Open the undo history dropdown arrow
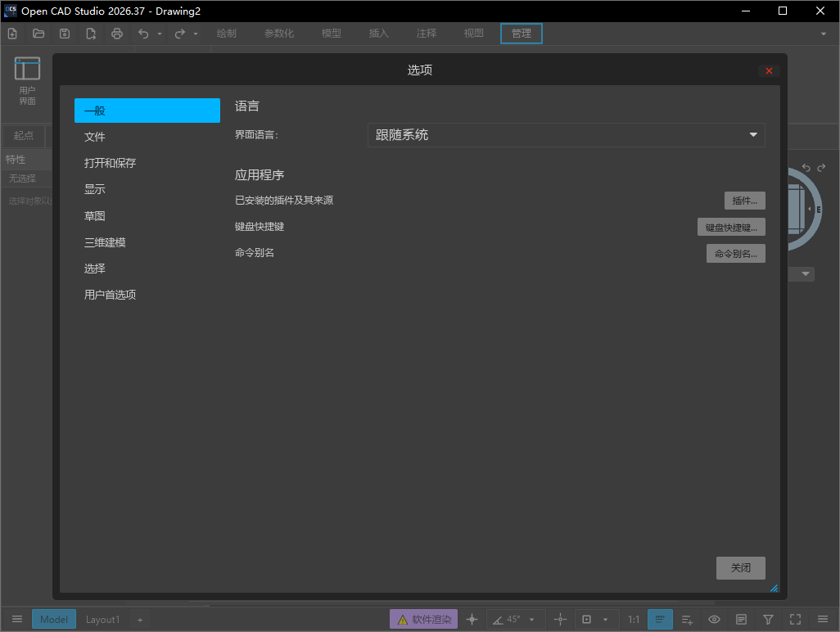The width and height of the screenshot is (840, 632). [160, 34]
